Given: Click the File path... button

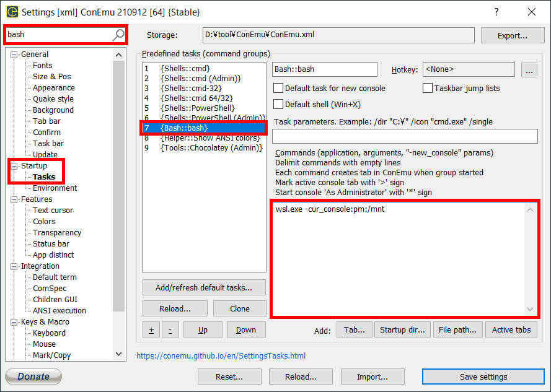Looking at the screenshot, I should tap(457, 330).
